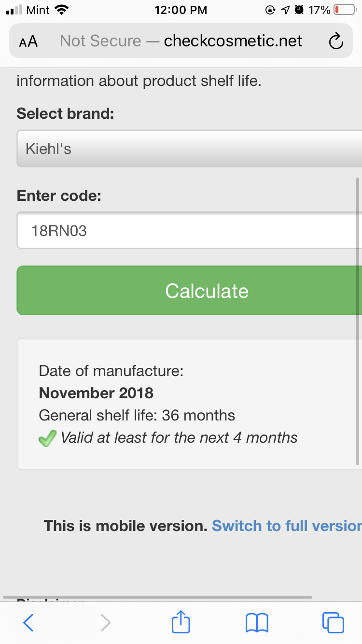Open the AA reader text size menu
This screenshot has height=644, width=362.
(28, 42)
